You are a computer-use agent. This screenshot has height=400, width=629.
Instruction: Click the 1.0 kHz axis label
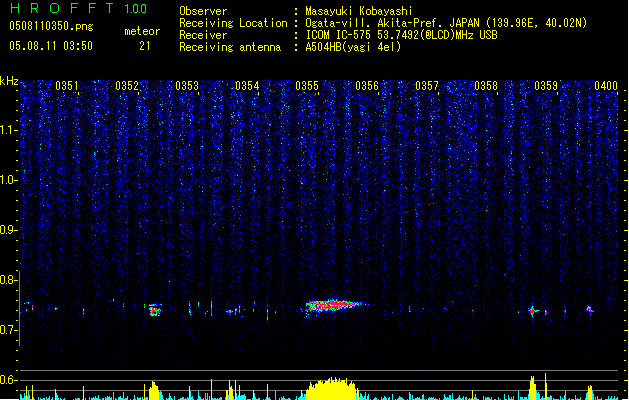8,180
